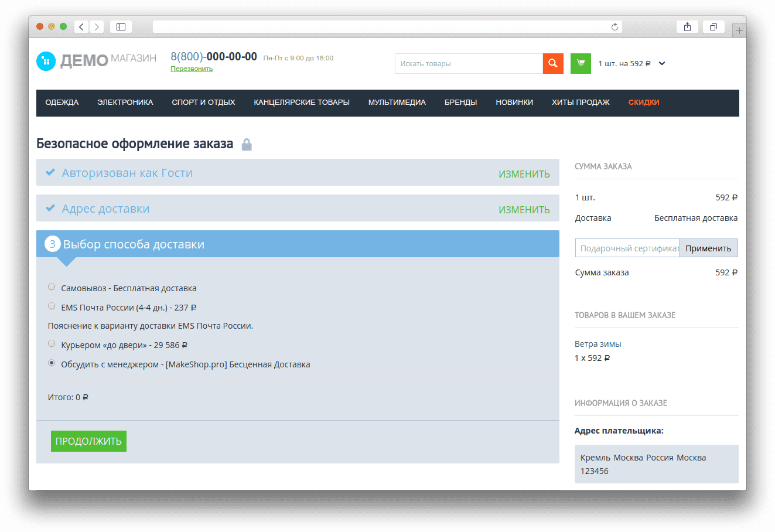
Task: Click the Ветра зимы product link
Action: (x=598, y=344)
